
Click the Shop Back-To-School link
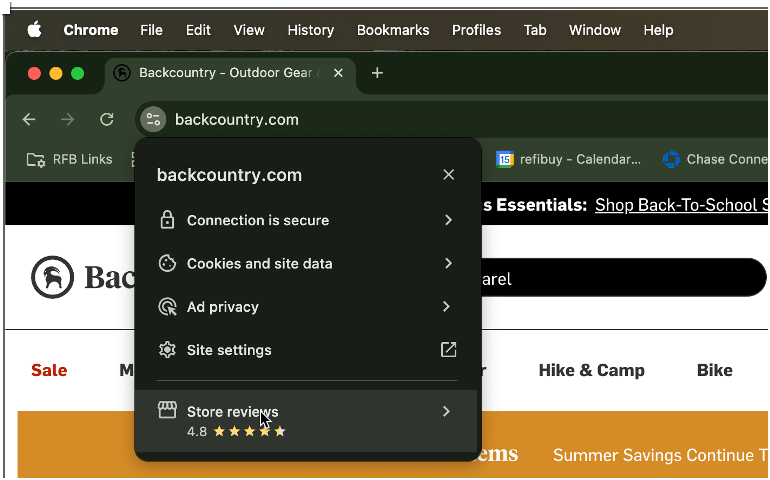point(682,205)
